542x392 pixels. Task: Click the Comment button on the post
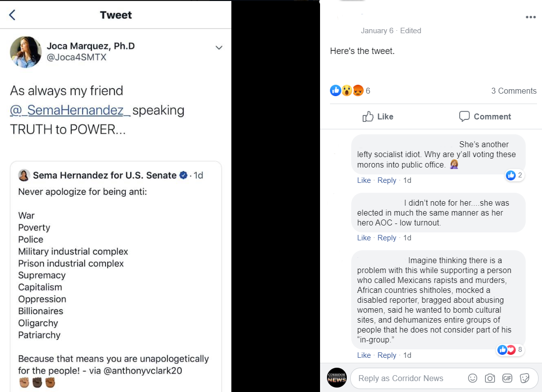(x=485, y=116)
